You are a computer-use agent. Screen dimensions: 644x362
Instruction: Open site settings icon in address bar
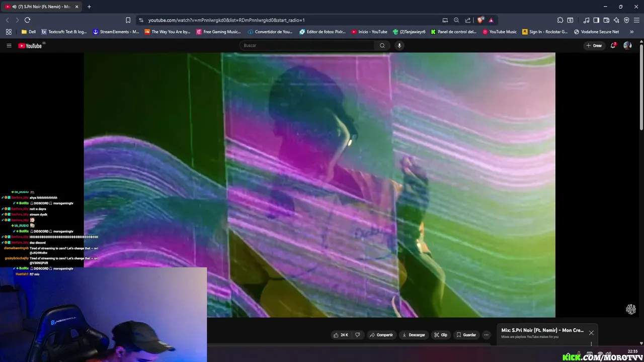[141, 20]
